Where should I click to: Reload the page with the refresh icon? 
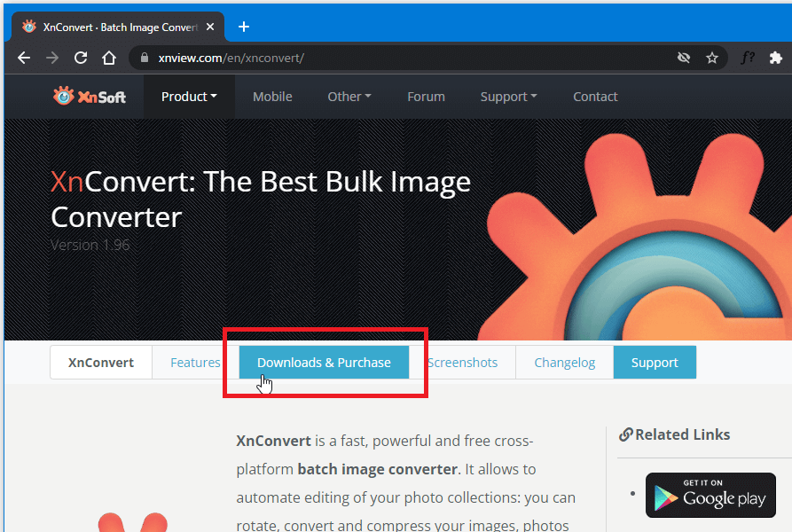click(x=81, y=58)
